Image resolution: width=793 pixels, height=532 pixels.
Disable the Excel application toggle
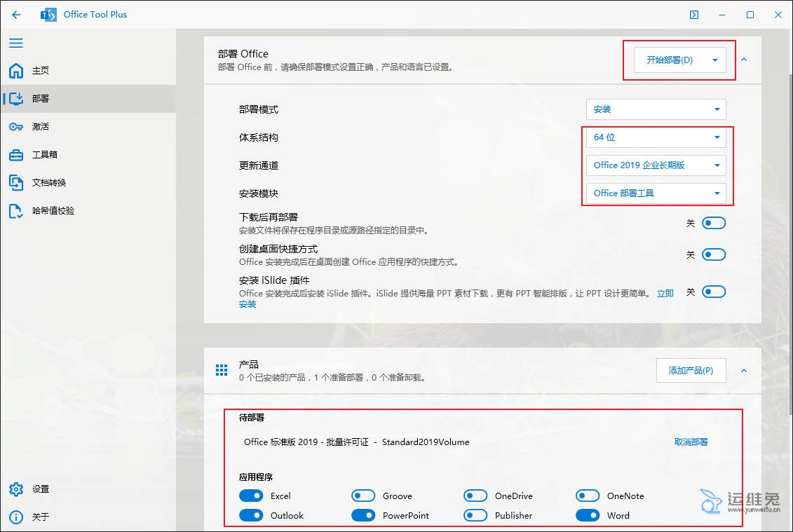click(251, 496)
